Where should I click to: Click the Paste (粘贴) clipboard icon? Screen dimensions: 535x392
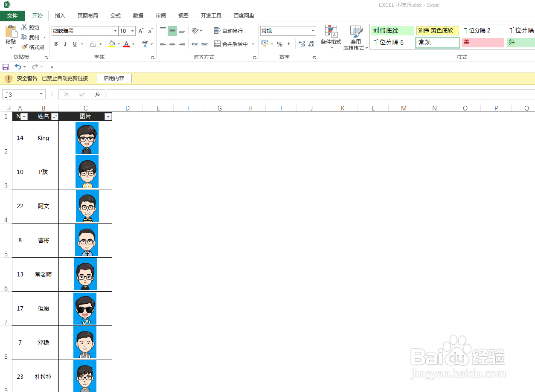[11, 32]
